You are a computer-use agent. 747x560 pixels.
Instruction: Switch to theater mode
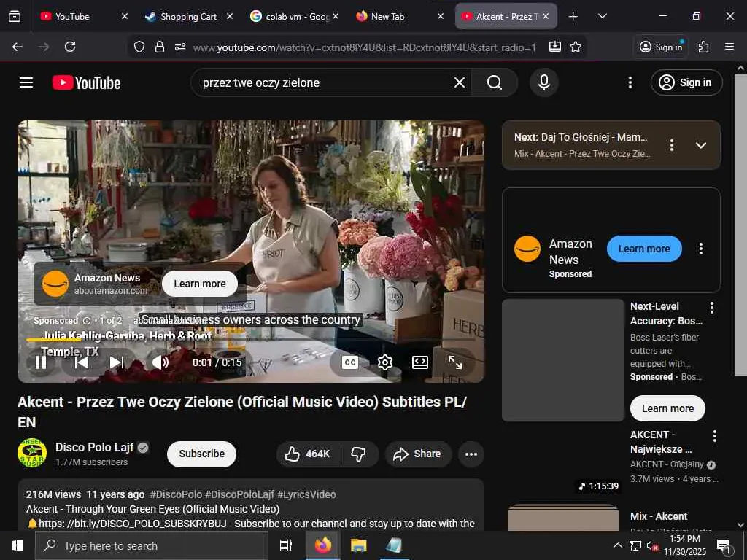point(419,362)
